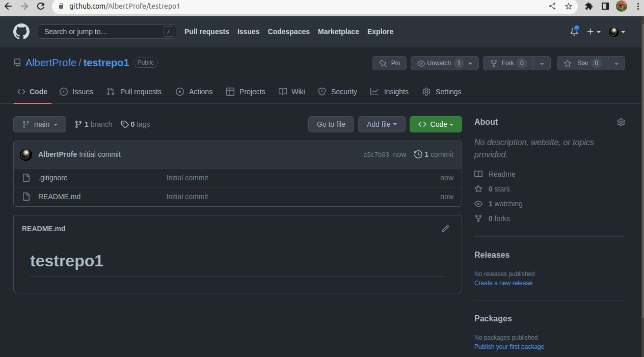Open the AlbertProfe owner link
Viewport: 644px width, 357px height.
51,63
